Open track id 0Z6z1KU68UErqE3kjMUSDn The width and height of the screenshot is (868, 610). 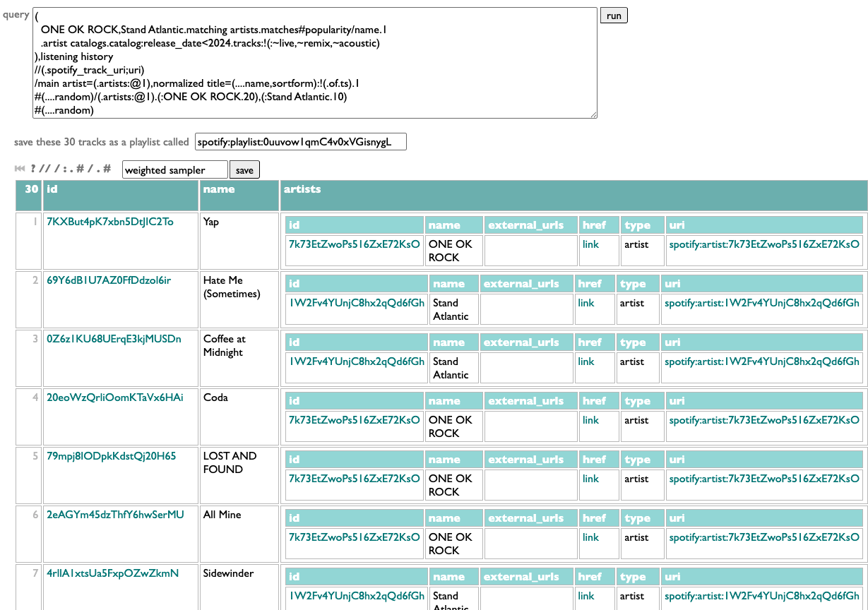[x=114, y=339]
